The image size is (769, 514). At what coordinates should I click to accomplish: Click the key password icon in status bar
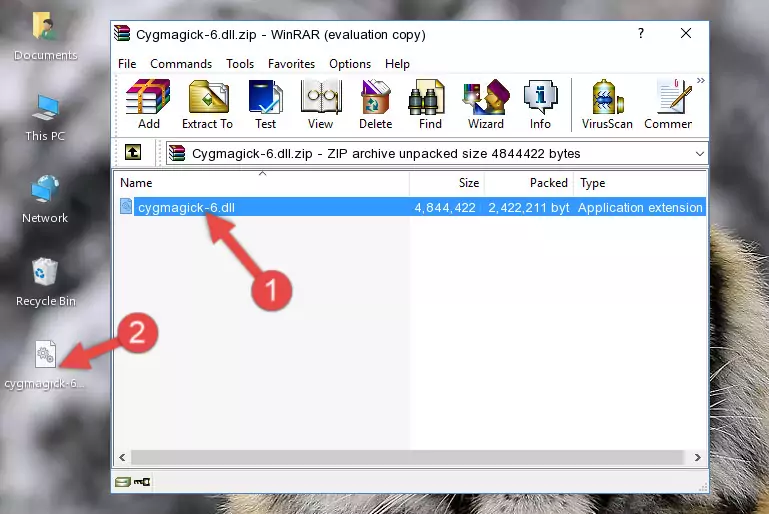tap(142, 482)
